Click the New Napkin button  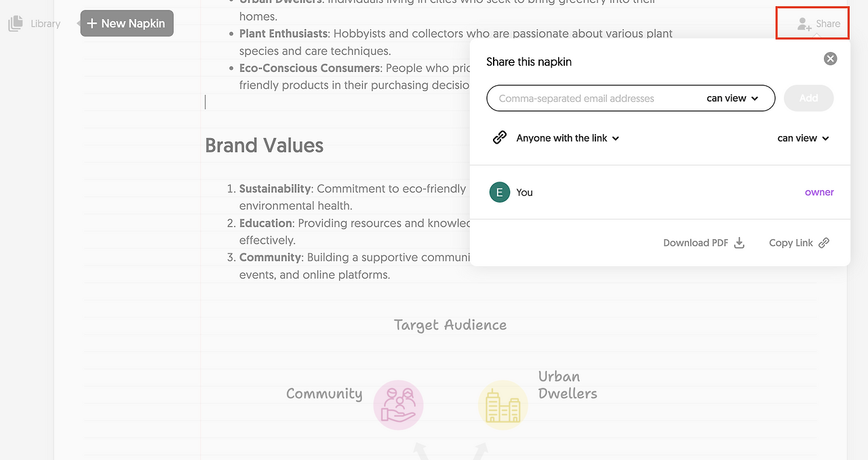coord(127,24)
